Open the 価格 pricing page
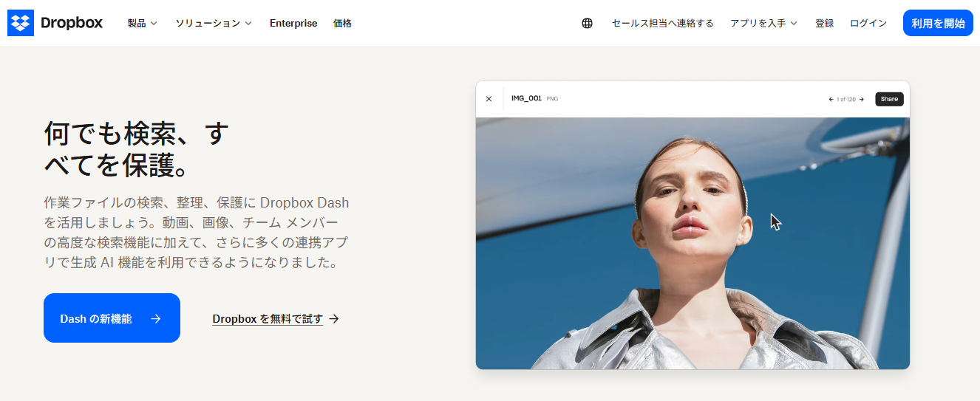Screen dimensions: 980x401 pos(342,23)
